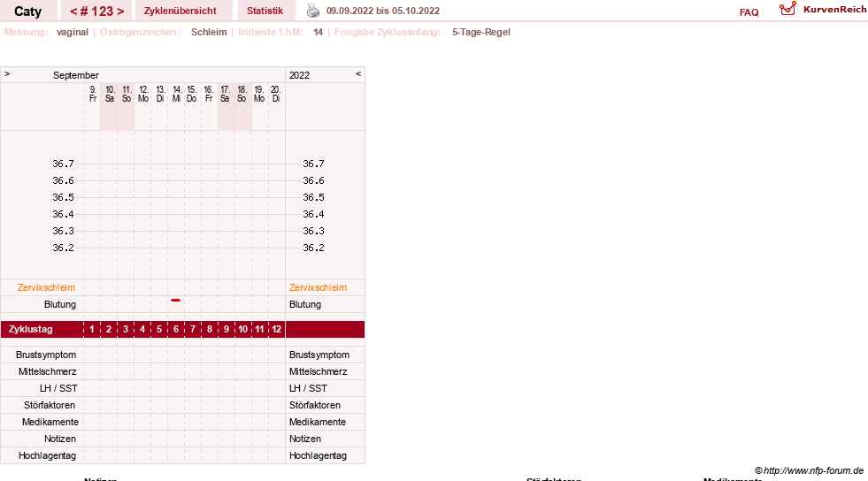The image size is (868, 481).
Task: Click the left 'Hochlagentag' row label
Action: tap(47, 455)
